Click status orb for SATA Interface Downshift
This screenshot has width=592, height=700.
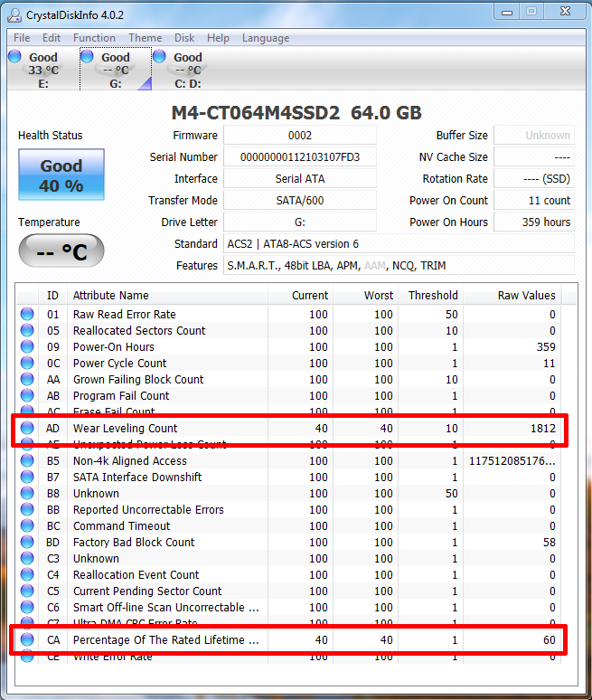pos(27,477)
